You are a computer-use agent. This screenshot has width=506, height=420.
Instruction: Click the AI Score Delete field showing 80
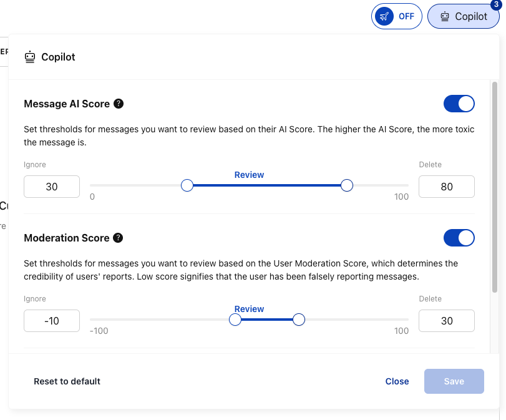446,187
